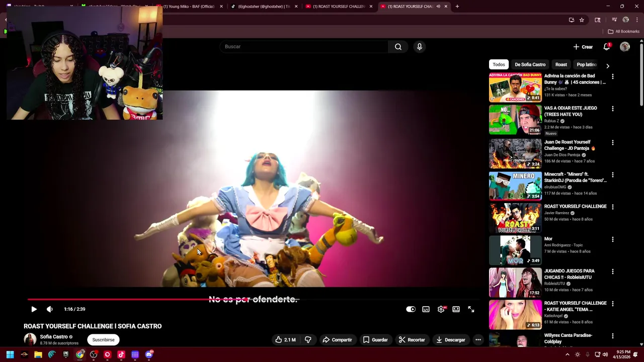The image size is (644, 362).
Task: Open options for the Javier Ramirez video
Action: pyautogui.click(x=612, y=207)
